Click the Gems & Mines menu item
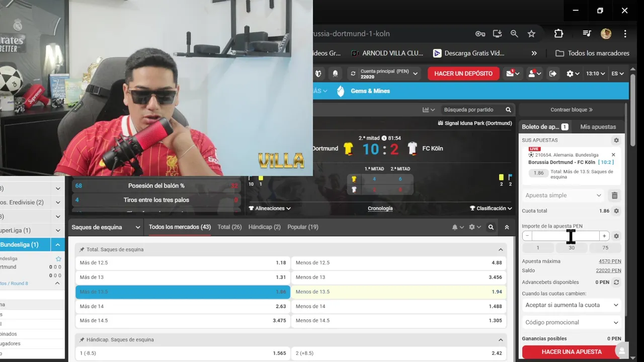This screenshot has height=362, width=644. 370,91
